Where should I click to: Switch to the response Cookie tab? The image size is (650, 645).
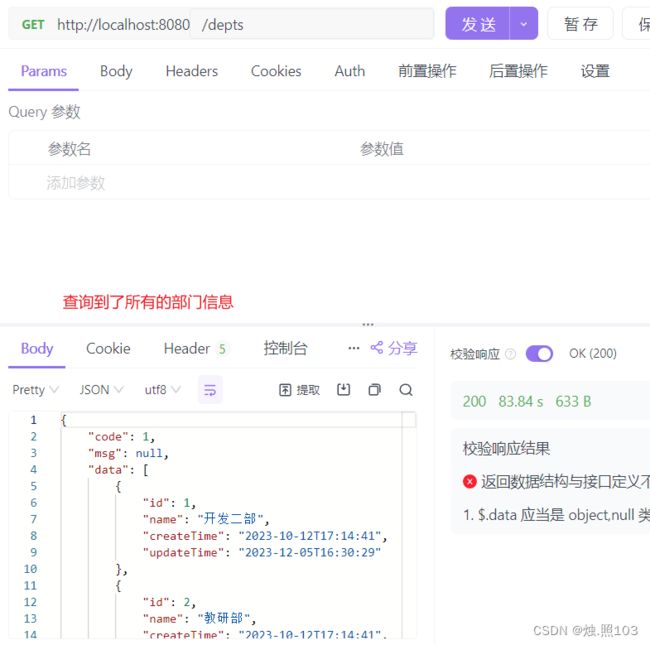(x=108, y=349)
